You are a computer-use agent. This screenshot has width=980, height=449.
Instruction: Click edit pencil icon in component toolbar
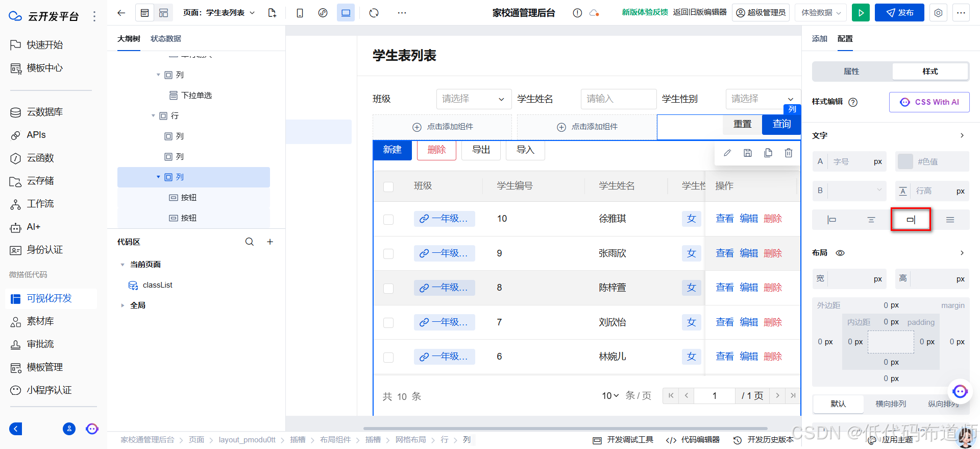click(727, 153)
